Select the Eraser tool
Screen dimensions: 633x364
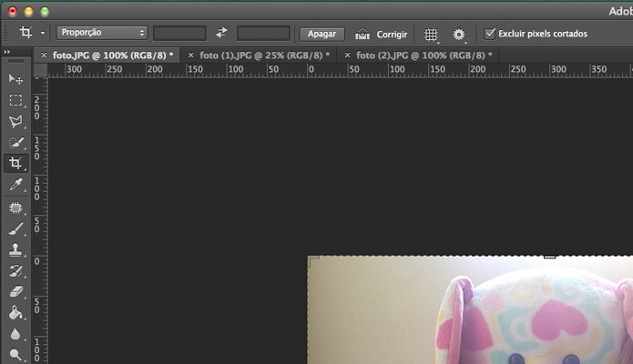click(15, 291)
